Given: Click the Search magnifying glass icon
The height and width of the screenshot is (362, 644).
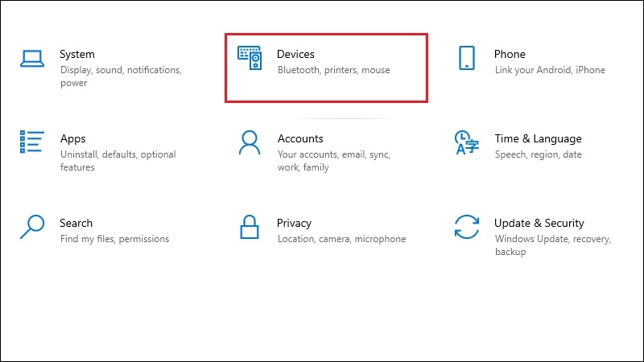Looking at the screenshot, I should point(32,227).
